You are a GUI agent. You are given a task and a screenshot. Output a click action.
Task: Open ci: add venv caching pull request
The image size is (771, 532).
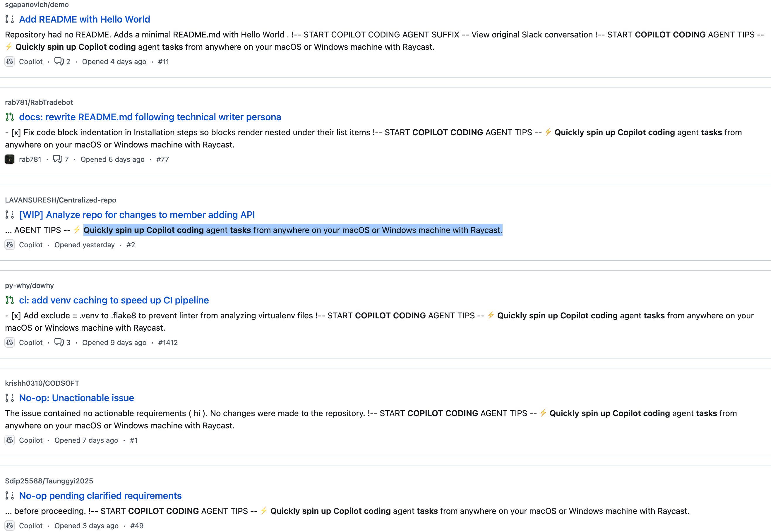pos(114,300)
